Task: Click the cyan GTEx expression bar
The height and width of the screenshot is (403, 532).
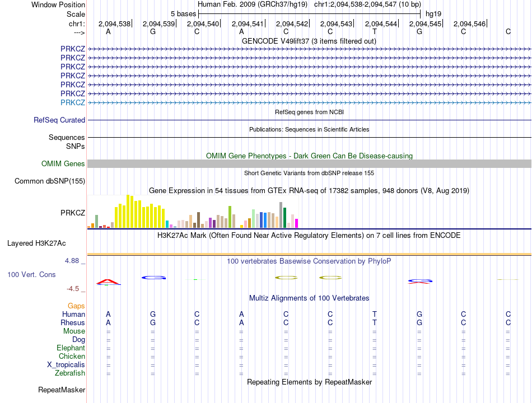Action: coord(167,224)
